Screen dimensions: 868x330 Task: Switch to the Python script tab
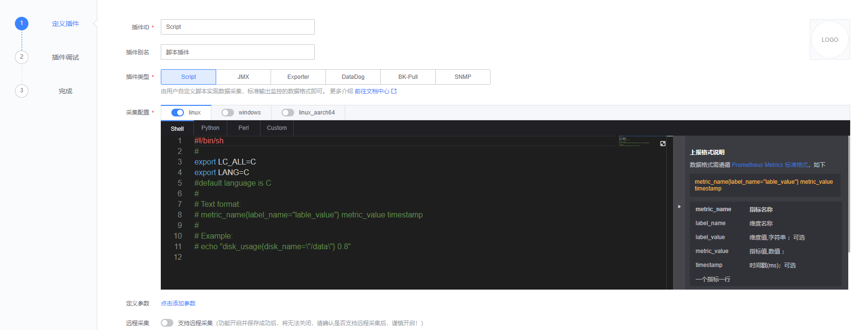pyautogui.click(x=210, y=128)
